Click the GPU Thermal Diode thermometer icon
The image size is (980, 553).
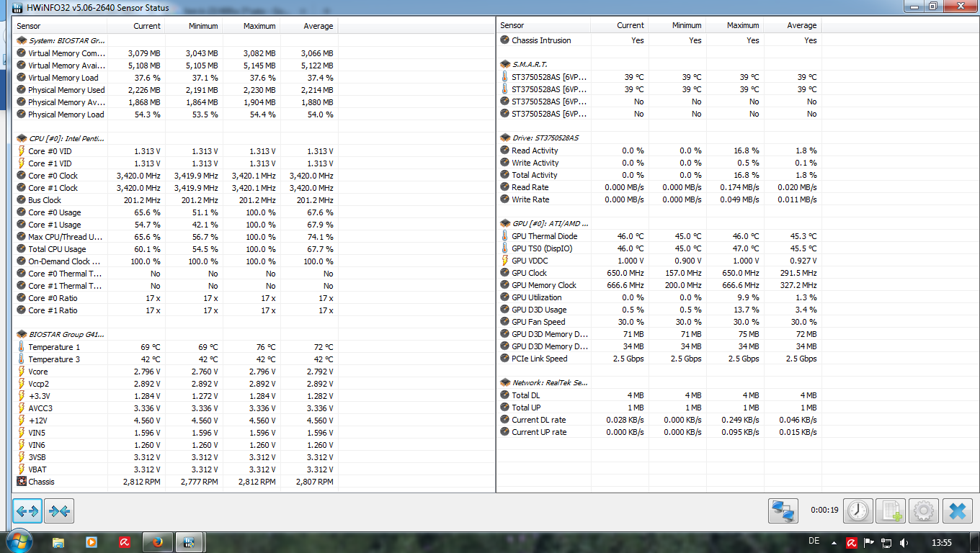[505, 236]
